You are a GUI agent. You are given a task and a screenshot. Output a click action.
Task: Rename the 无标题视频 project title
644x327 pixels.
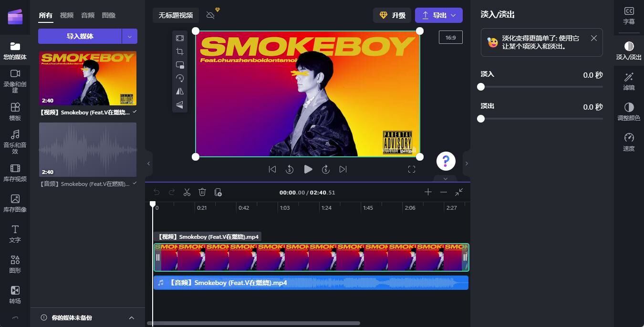176,15
